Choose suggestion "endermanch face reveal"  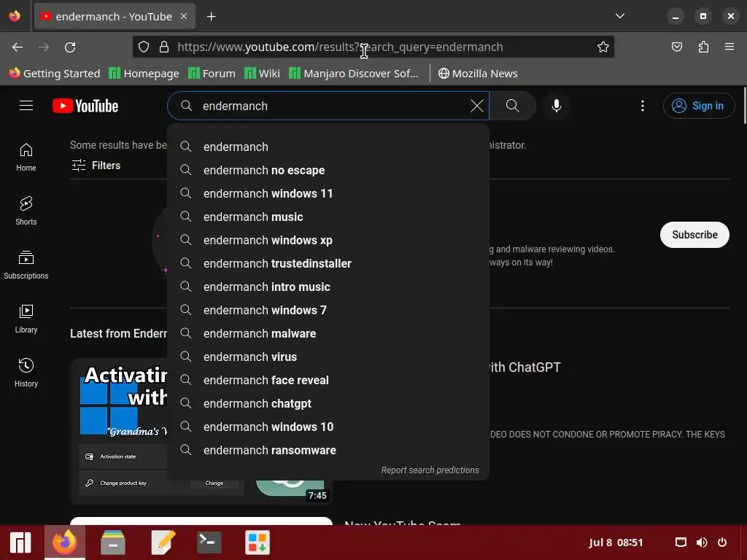(328, 380)
